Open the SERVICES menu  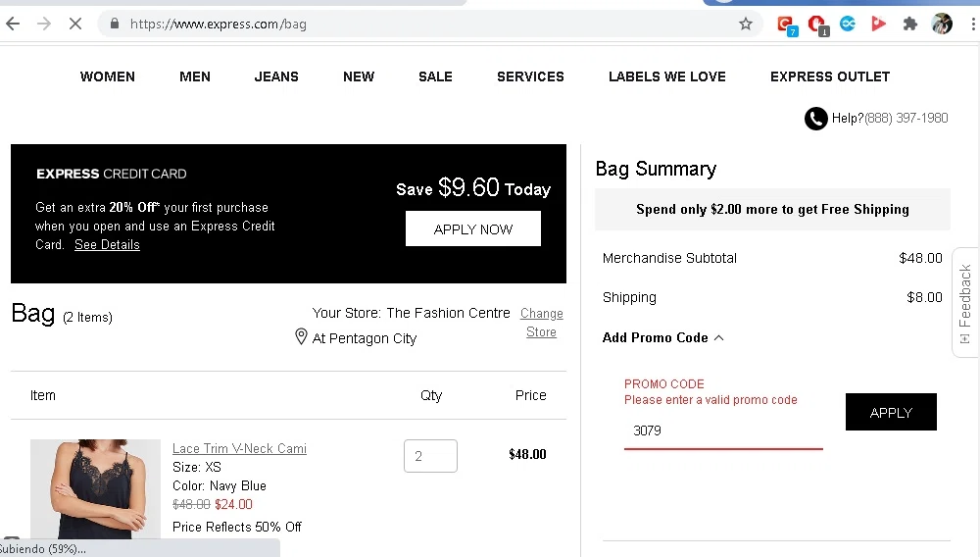click(x=530, y=76)
